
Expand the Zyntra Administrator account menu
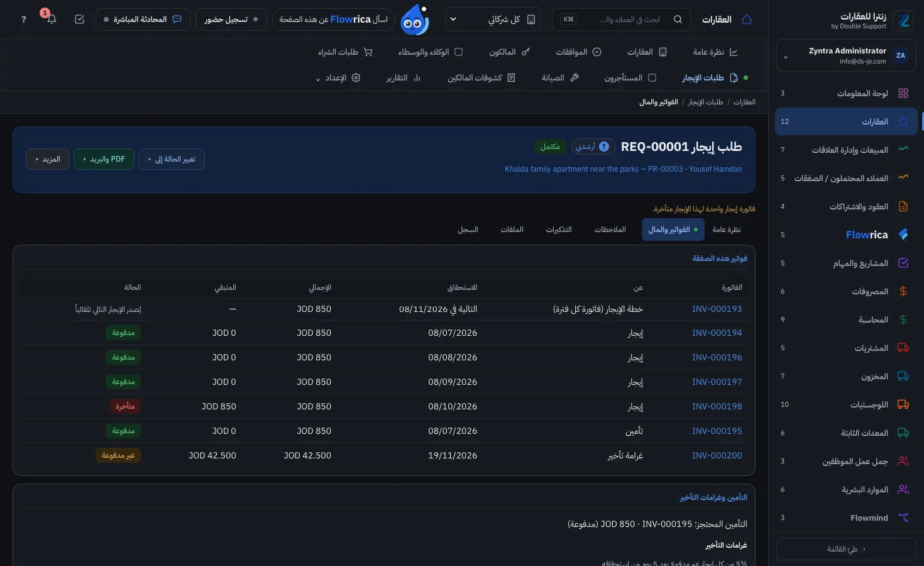tap(846, 56)
